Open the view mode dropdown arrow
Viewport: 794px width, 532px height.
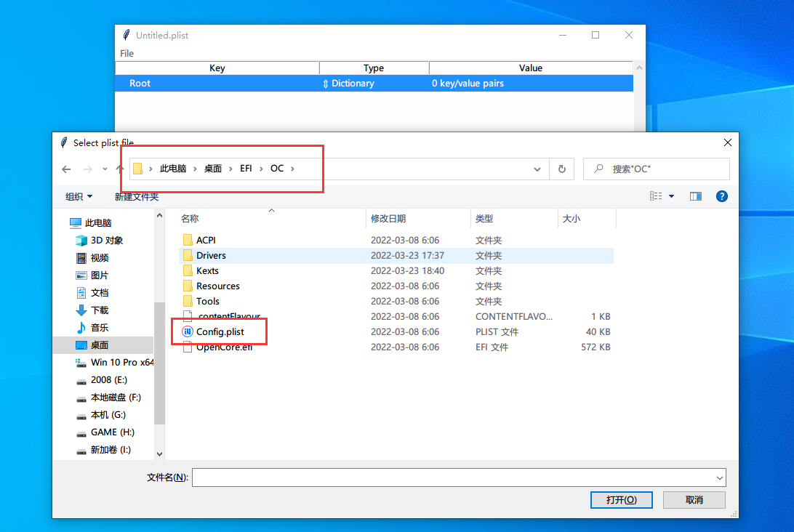tap(671, 196)
